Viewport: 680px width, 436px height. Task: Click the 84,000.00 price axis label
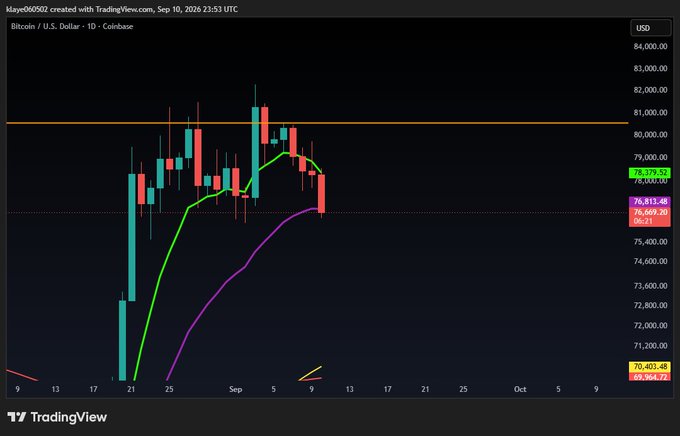pyautogui.click(x=650, y=46)
